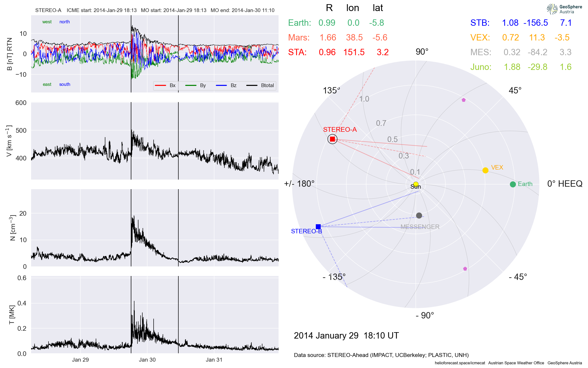Click the 'Jan 31' time axis label
588x368 pixels.
point(214,360)
